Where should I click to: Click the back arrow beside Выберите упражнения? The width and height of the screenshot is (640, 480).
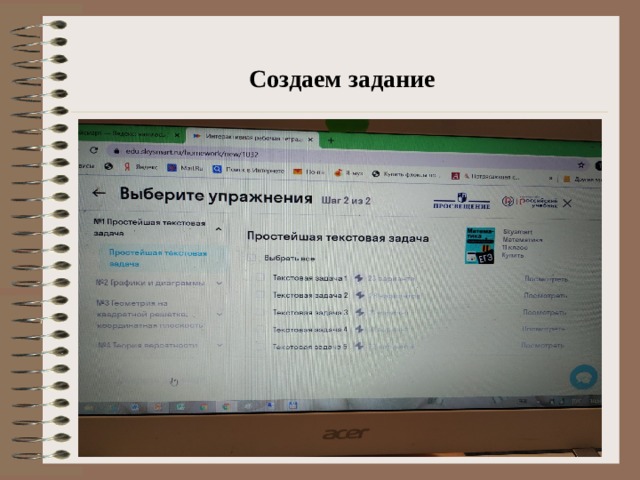click(99, 193)
